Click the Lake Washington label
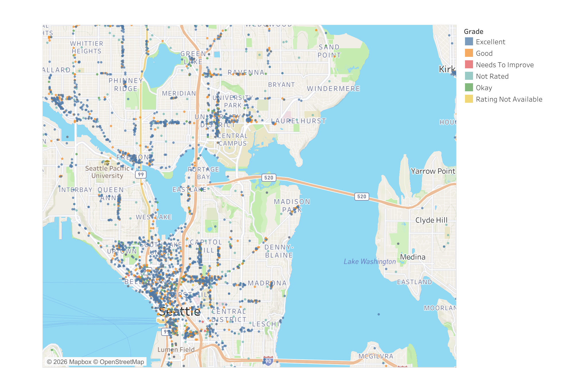 [370, 262]
